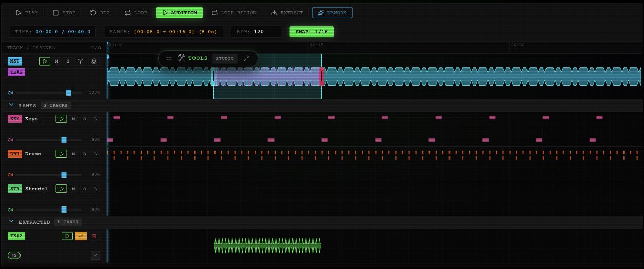Play the Strudel lane

click(x=61, y=189)
